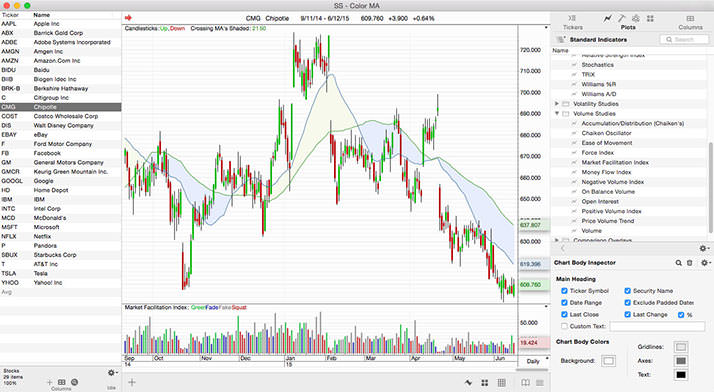This screenshot has width=714, height=392.
Task: Open the Chart Body Inspector gear menu
Action: click(x=706, y=263)
